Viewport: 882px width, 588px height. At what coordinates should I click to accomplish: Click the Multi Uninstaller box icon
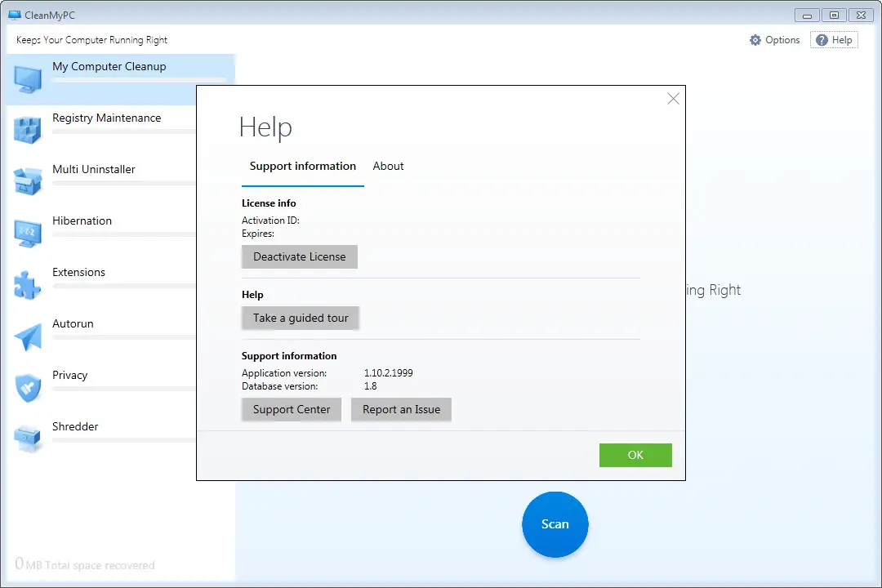tap(28, 181)
